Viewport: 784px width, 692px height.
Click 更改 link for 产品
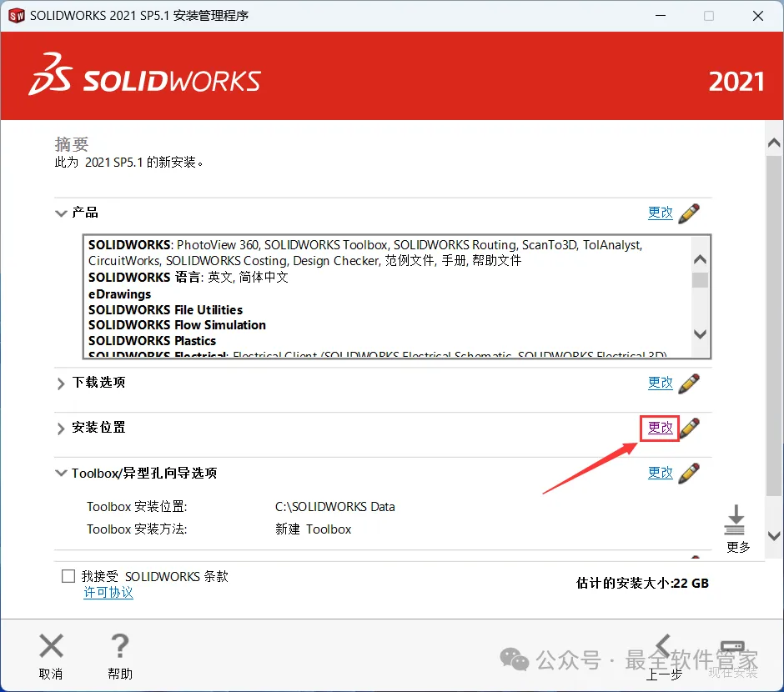click(x=661, y=213)
